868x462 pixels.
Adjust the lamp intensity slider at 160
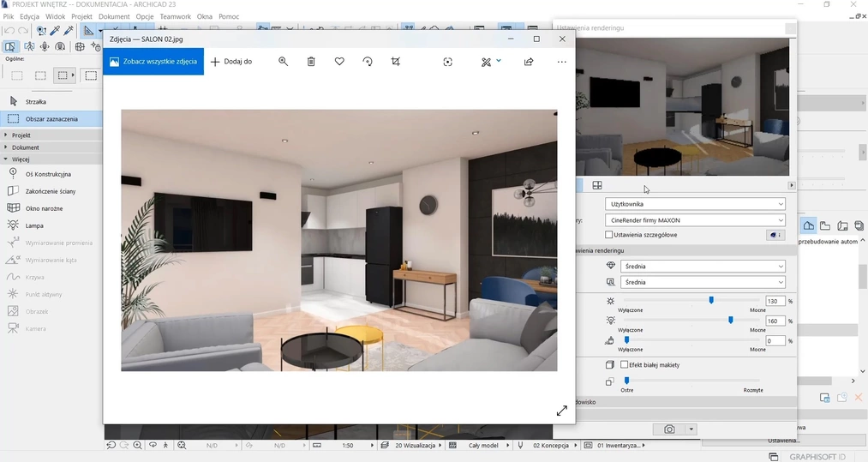[x=731, y=321]
